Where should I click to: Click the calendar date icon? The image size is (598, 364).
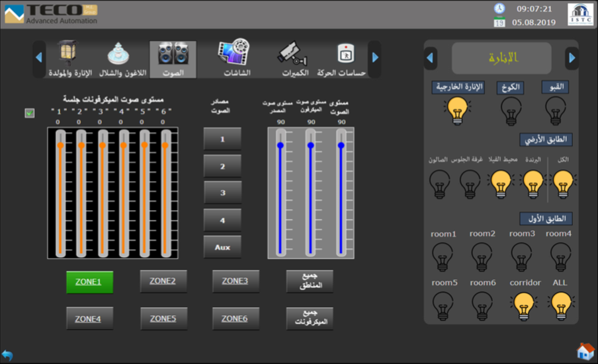pos(499,23)
